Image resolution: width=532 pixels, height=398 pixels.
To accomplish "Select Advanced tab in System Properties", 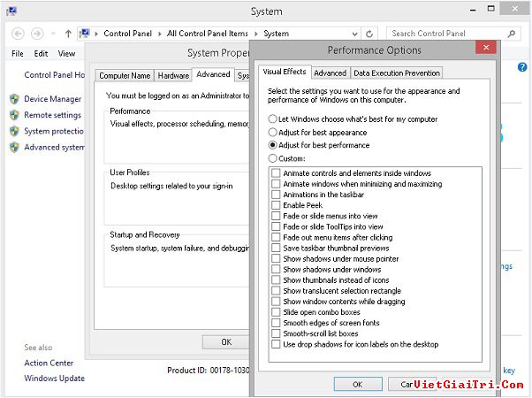I will click(x=213, y=74).
